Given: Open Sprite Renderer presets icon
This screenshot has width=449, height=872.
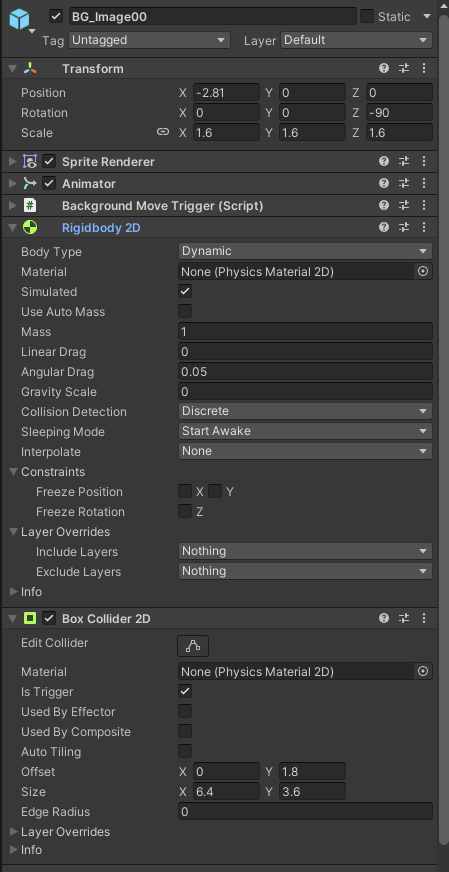Looking at the screenshot, I should (x=404, y=161).
